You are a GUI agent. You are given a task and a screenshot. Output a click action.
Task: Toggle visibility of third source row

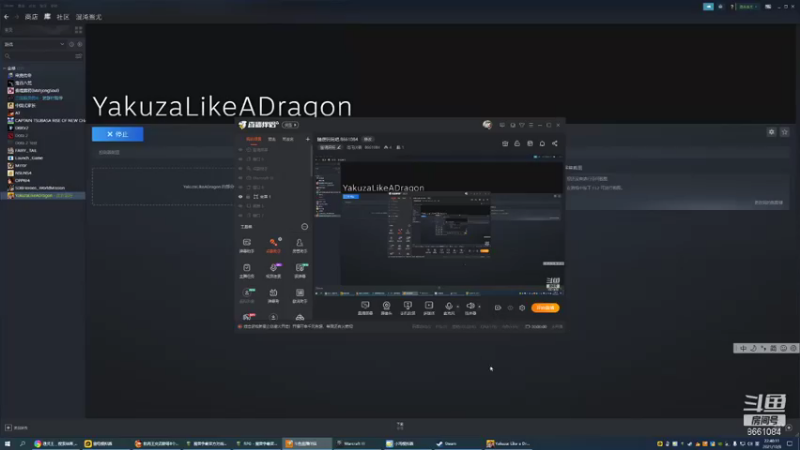[x=241, y=168]
